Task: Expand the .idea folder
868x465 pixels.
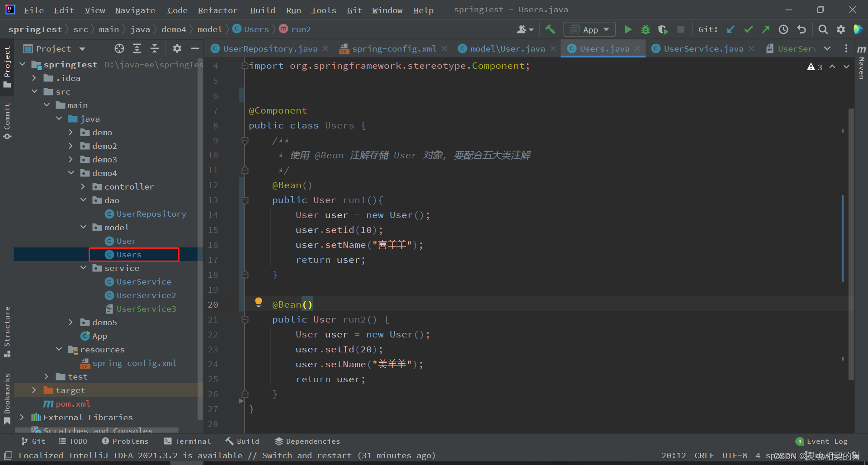Action: (34, 78)
